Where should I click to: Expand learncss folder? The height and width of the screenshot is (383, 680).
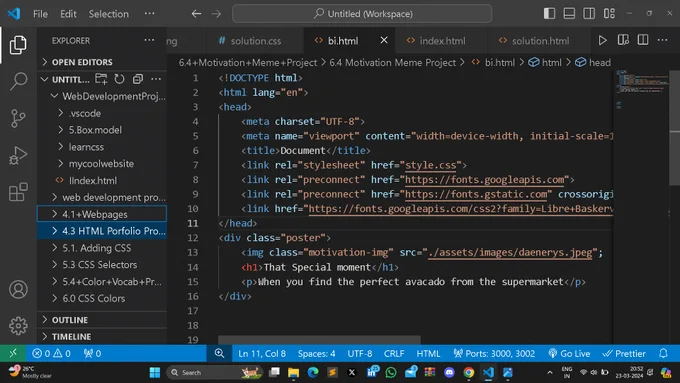(102, 147)
